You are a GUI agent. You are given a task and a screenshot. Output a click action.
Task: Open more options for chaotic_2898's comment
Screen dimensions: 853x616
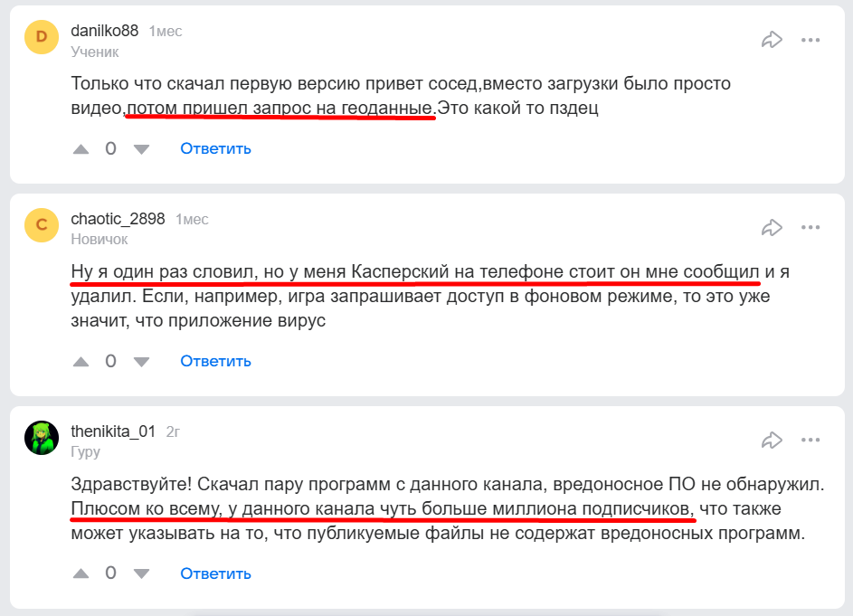810,227
